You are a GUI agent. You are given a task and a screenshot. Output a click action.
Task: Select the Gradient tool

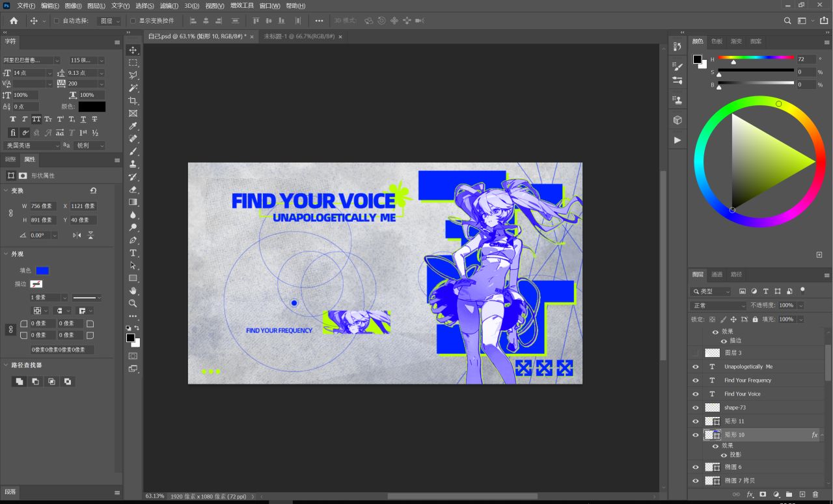[133, 202]
